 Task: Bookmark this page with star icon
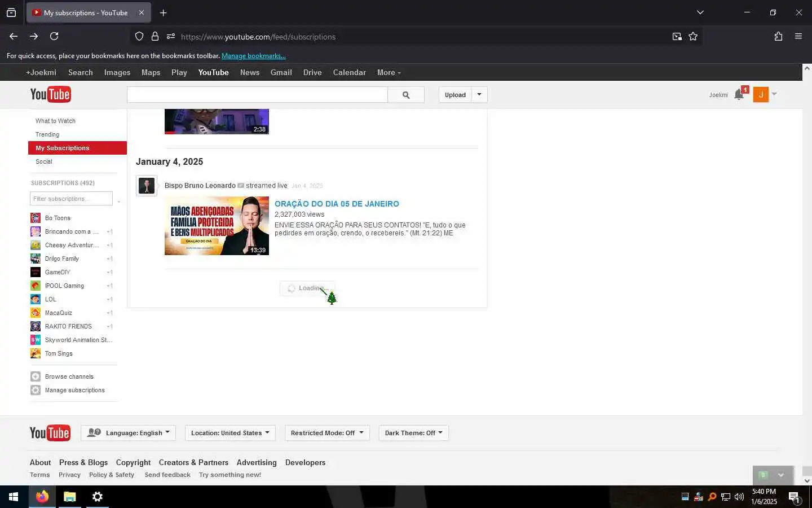click(x=693, y=36)
